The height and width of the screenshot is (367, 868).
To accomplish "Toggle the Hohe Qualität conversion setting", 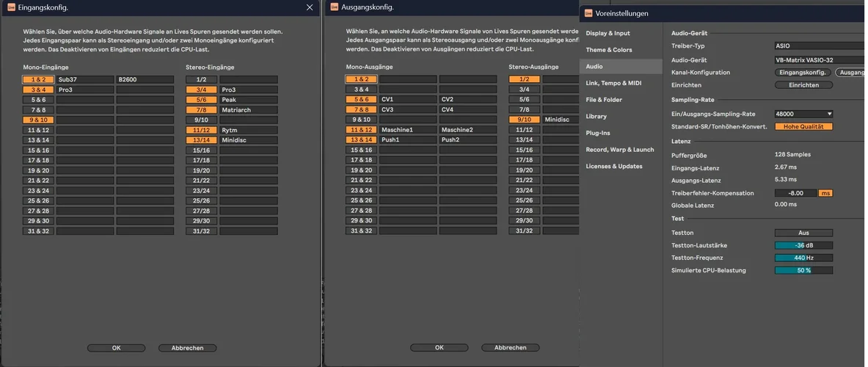I will point(803,126).
